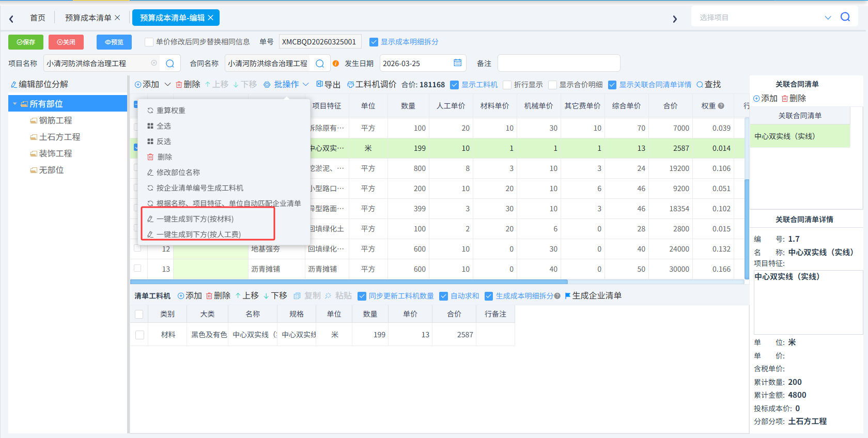Screen dimensions: 868x438
Task: Click the green 保存 button
Action: tap(26, 42)
